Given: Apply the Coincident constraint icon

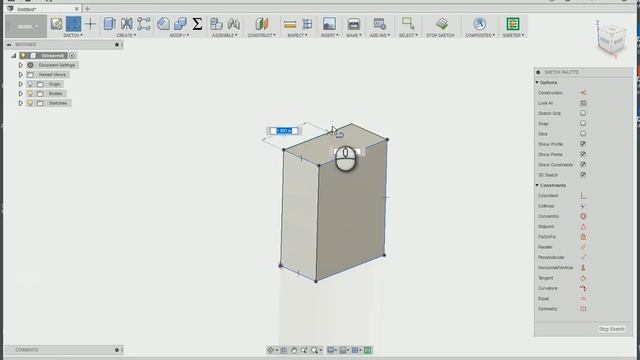Looking at the screenshot, I should tap(583, 196).
